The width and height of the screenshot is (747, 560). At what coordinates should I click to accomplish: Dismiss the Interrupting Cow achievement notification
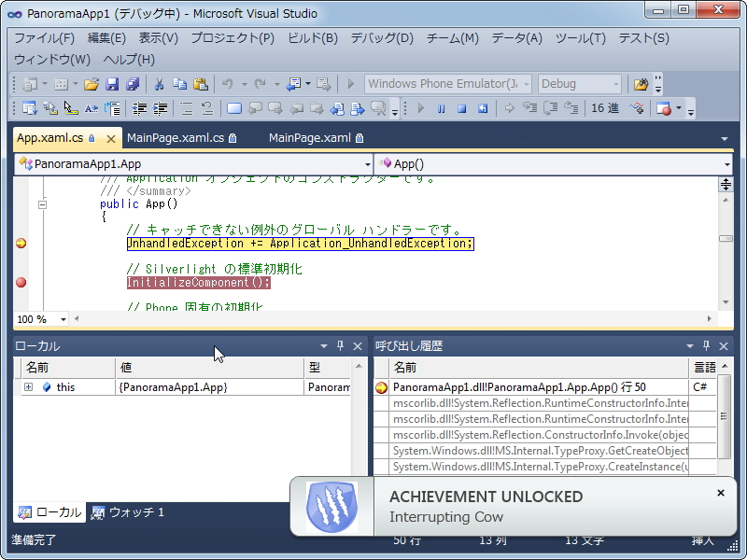pos(721,492)
